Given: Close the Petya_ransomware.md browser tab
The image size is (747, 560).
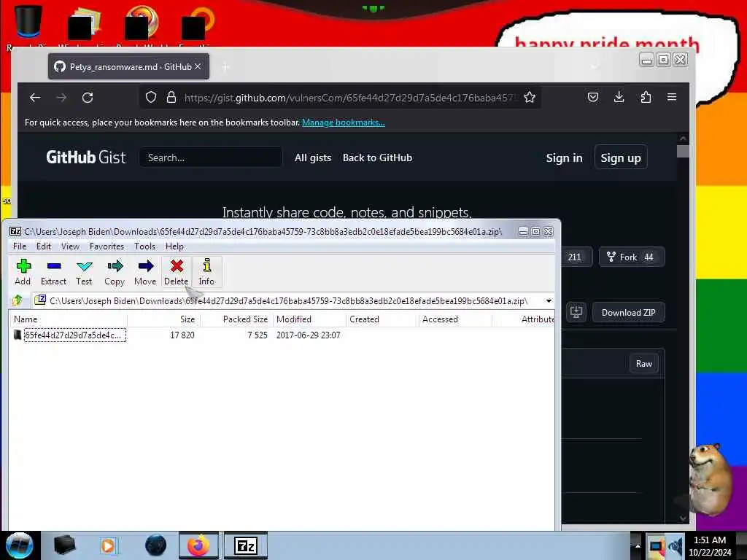Looking at the screenshot, I should click(x=198, y=66).
